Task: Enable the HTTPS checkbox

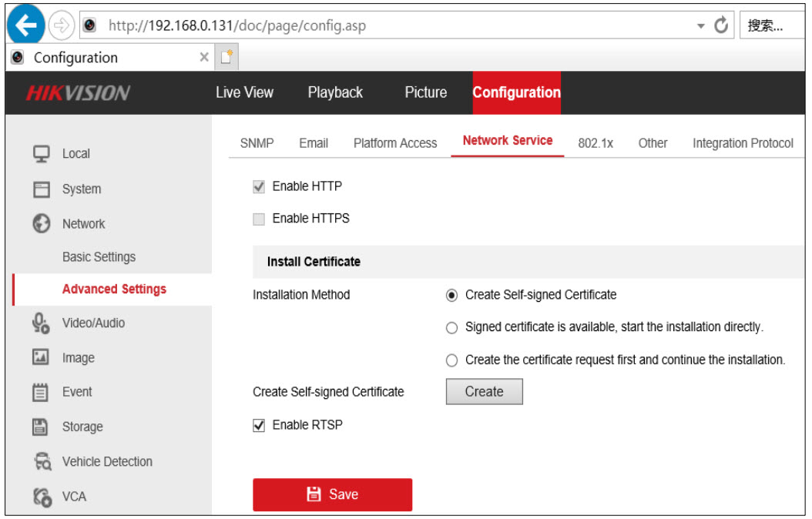Action: [259, 219]
